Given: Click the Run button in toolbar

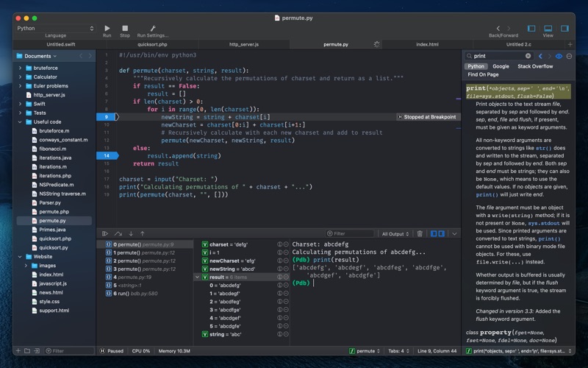Looking at the screenshot, I should tap(107, 28).
